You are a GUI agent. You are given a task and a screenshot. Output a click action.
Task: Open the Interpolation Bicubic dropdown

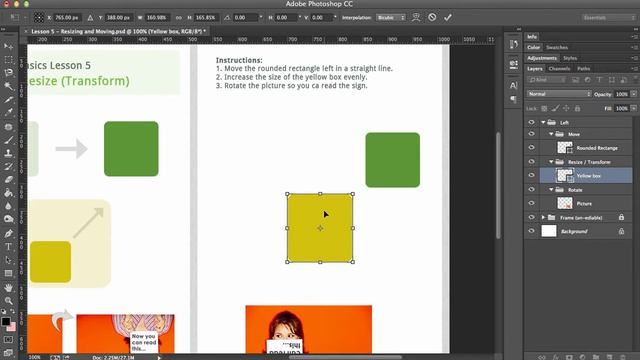coord(391,18)
